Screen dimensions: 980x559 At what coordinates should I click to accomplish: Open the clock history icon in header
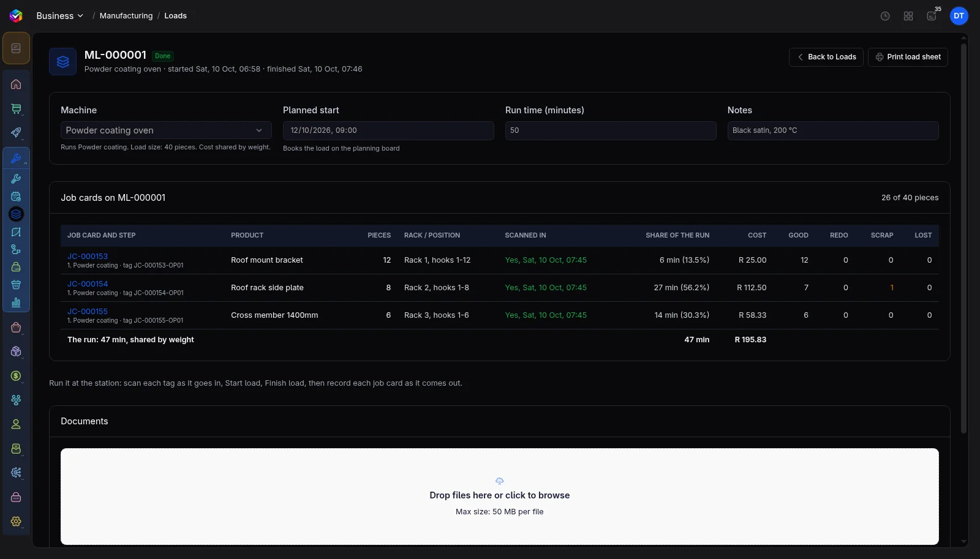pos(885,17)
